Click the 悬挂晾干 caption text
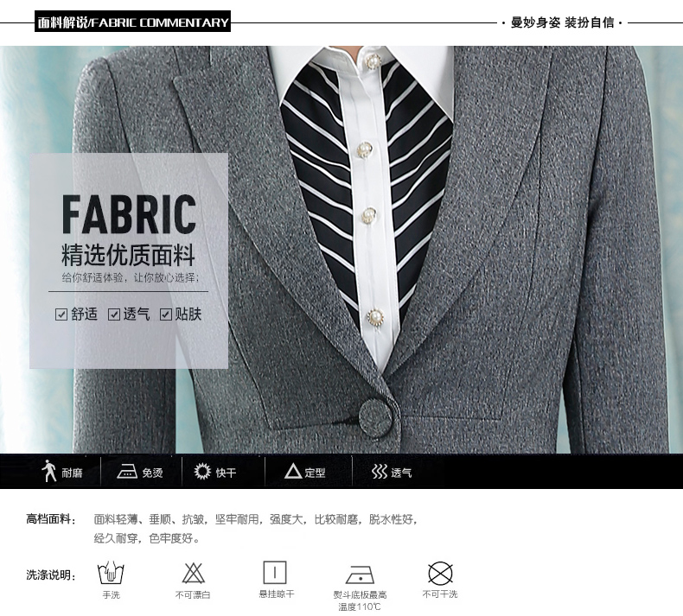Image resolution: width=683 pixels, height=616 pixels. (x=277, y=594)
